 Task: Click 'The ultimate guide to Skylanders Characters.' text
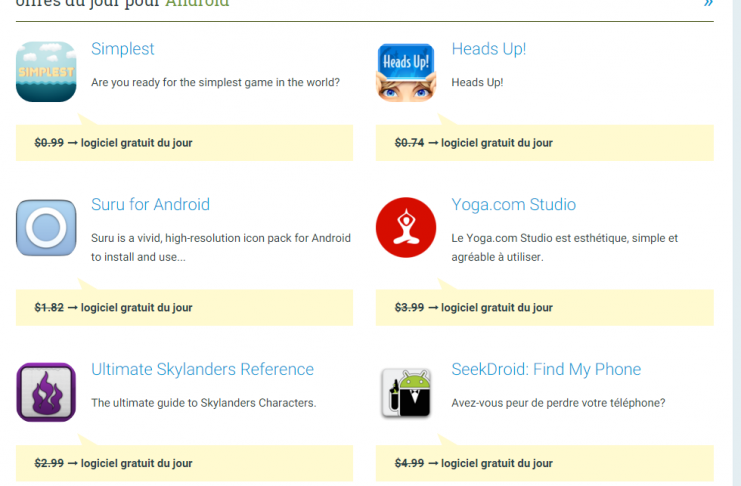[204, 403]
